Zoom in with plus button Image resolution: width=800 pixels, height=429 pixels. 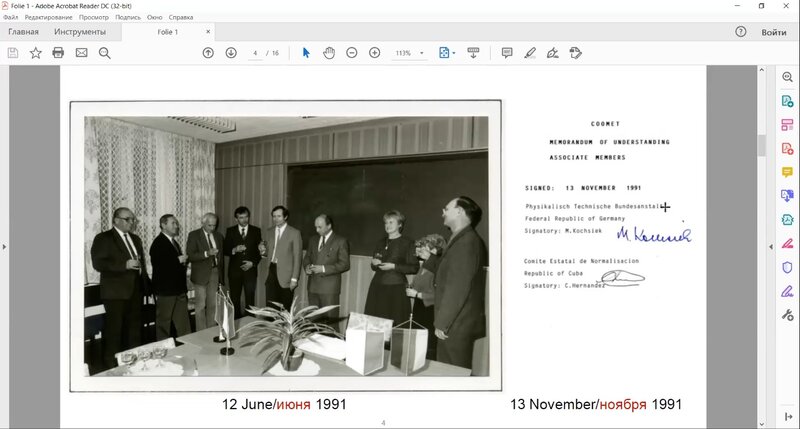pos(375,53)
